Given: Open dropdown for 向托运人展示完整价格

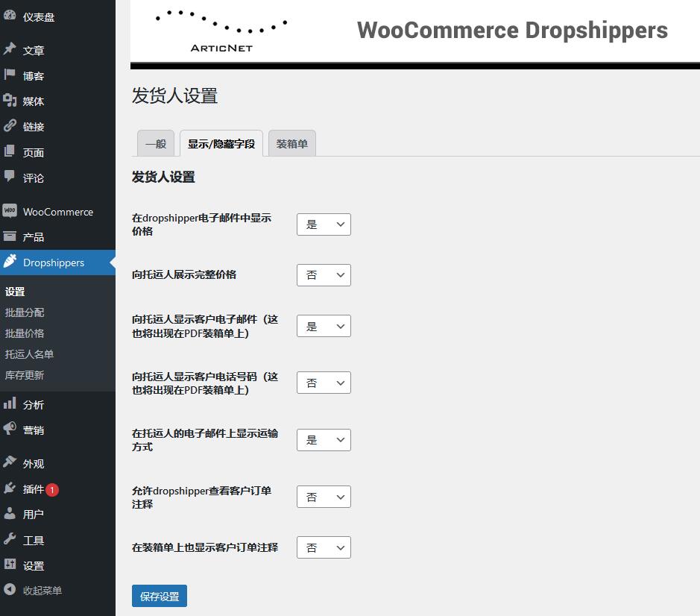Looking at the screenshot, I should click(324, 274).
